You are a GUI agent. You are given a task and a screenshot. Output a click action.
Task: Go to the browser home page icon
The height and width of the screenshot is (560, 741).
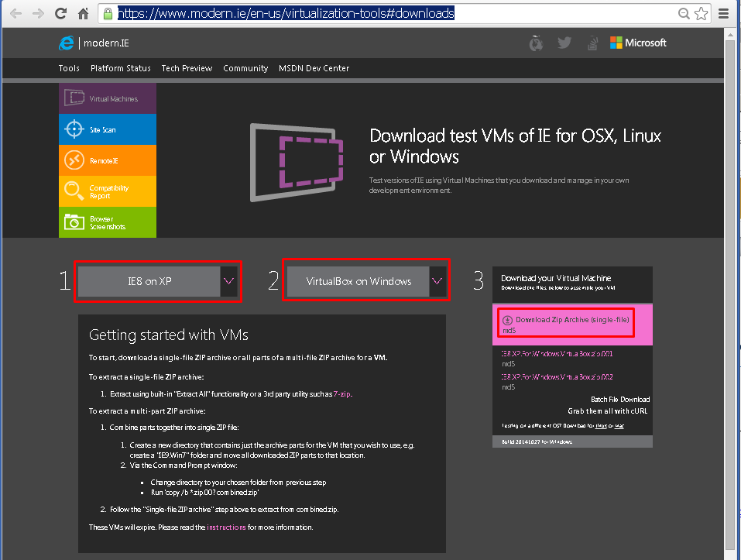coord(83,13)
